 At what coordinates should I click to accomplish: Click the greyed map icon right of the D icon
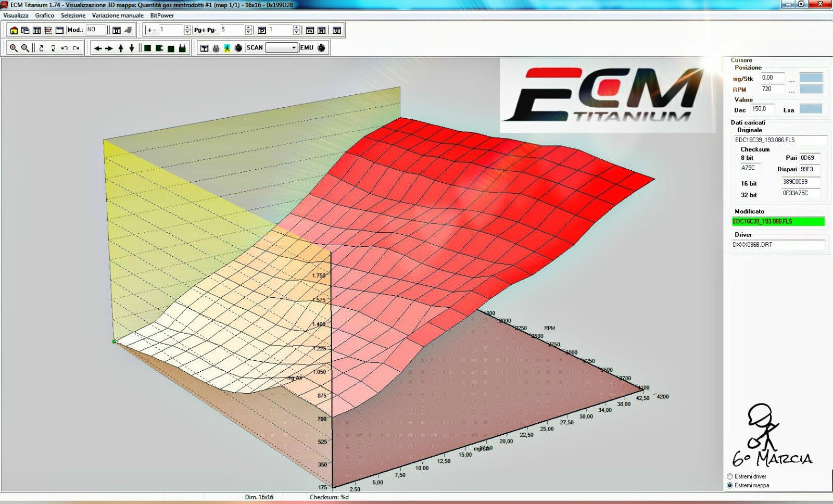[128, 30]
